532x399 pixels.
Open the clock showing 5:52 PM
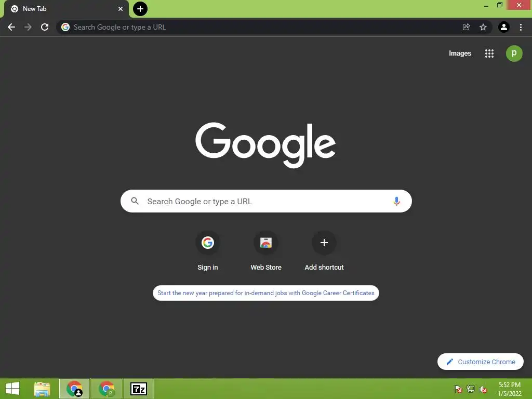tap(510, 389)
